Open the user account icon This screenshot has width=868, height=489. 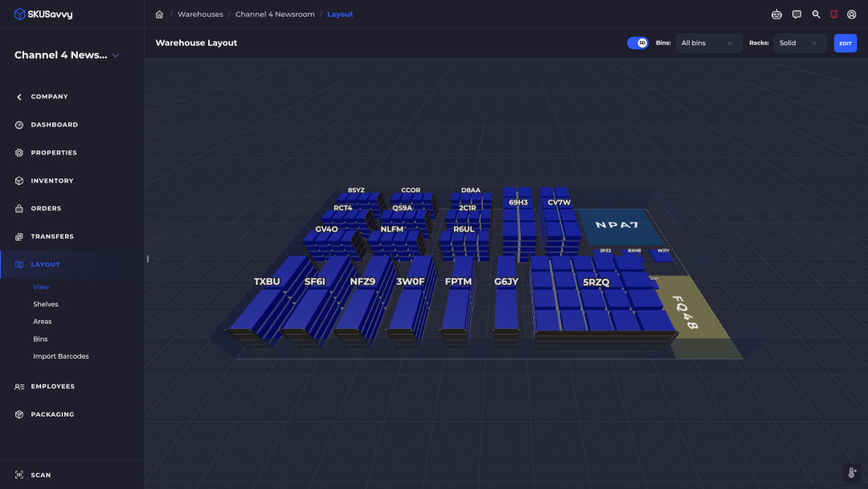tap(852, 14)
